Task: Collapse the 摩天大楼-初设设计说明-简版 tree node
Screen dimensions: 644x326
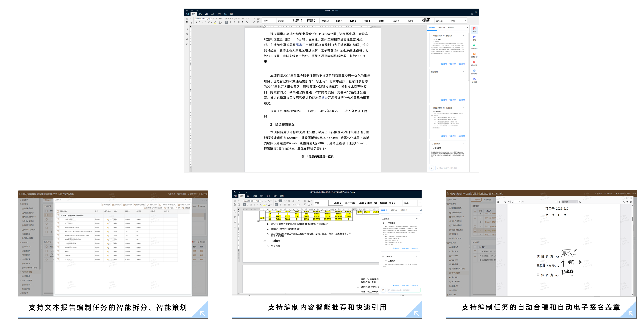Action: (x=61, y=215)
